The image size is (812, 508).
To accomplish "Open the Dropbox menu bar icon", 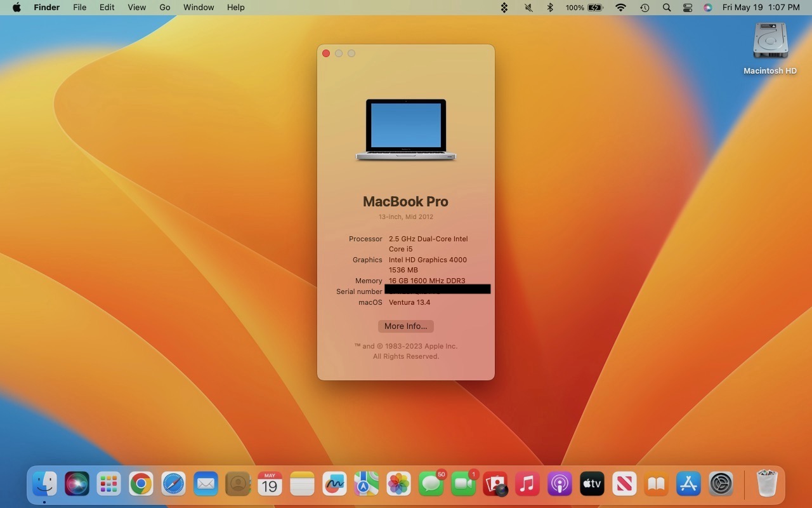I will (x=504, y=8).
